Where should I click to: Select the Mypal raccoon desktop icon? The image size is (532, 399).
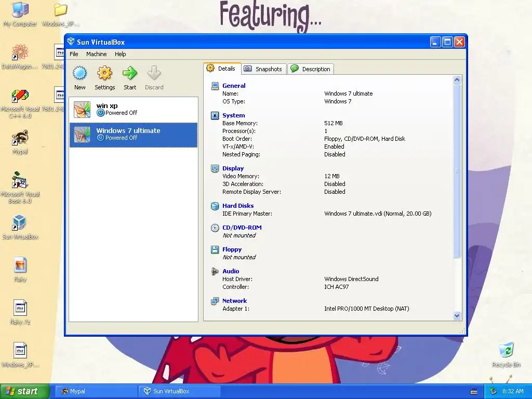(20, 142)
